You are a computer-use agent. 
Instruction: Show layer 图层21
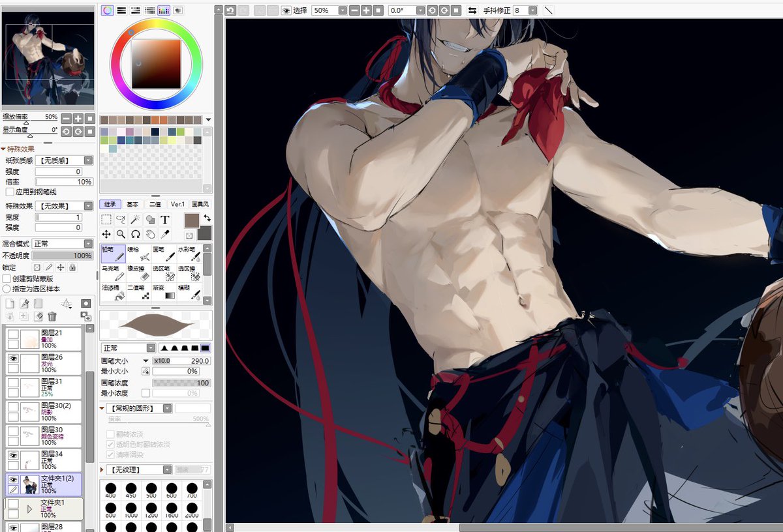12,334
